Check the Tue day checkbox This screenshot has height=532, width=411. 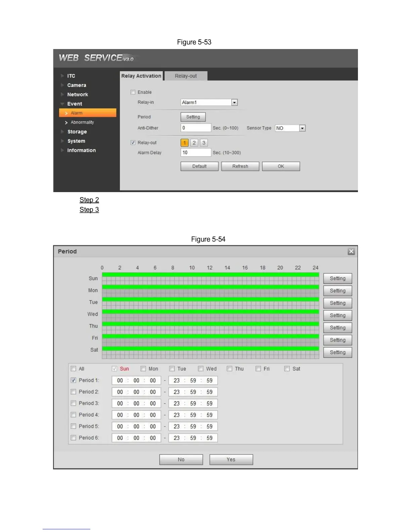(x=172, y=369)
